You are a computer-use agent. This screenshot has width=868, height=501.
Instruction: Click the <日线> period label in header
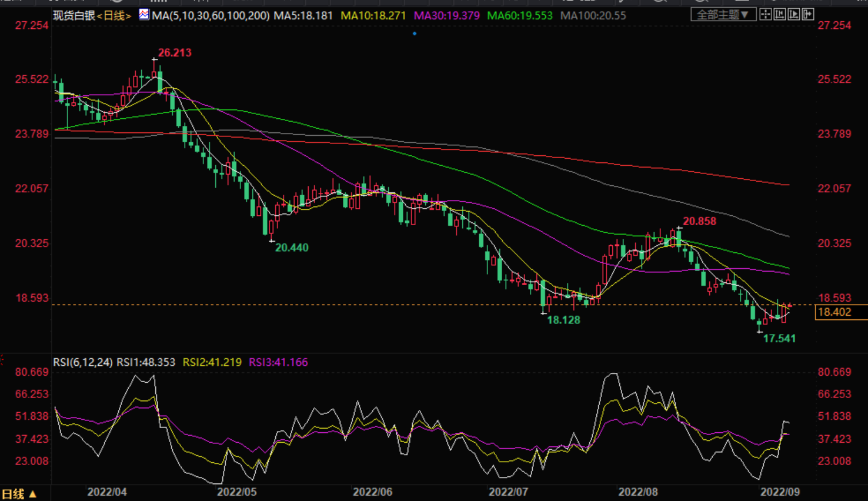tap(114, 16)
